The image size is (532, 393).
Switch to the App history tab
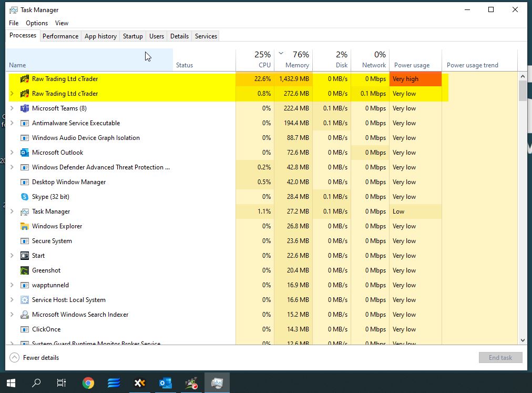point(100,36)
